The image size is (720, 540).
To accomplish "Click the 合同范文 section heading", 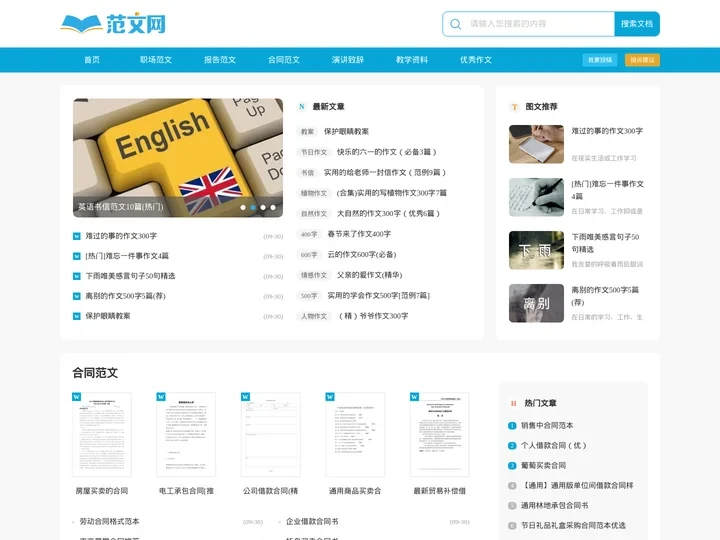I will [95, 373].
